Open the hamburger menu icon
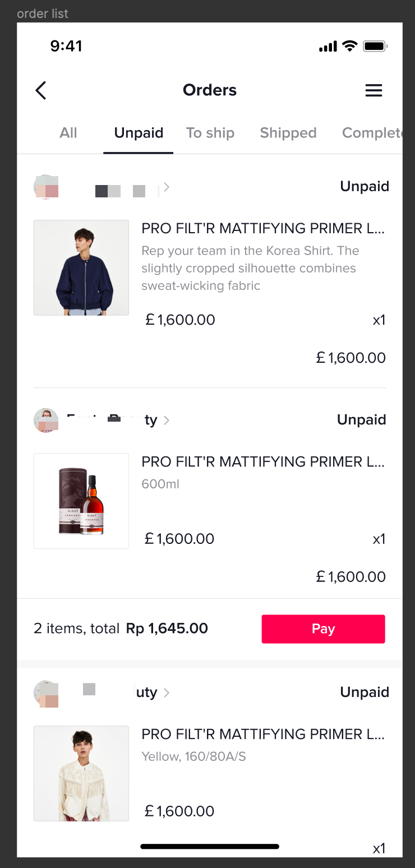Screen dimensions: 415x868 (x=374, y=90)
